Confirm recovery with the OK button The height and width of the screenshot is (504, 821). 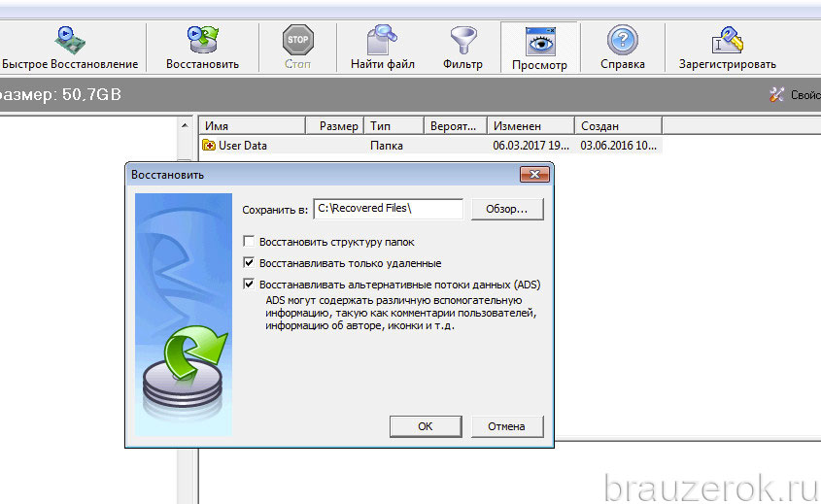pyautogui.click(x=426, y=426)
